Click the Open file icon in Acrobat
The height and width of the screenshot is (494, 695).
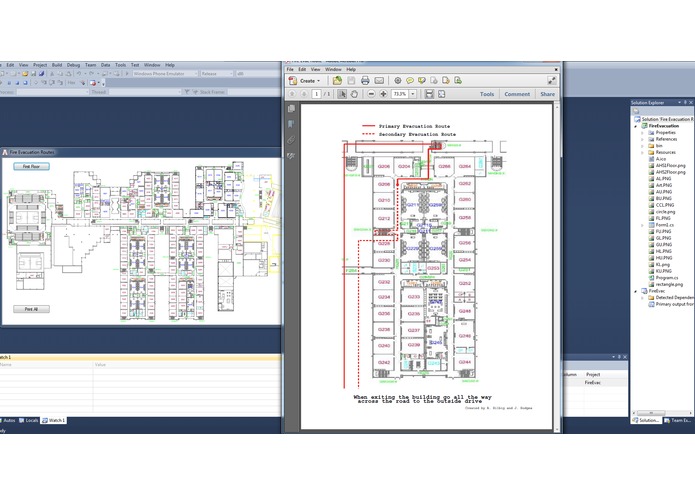337,80
